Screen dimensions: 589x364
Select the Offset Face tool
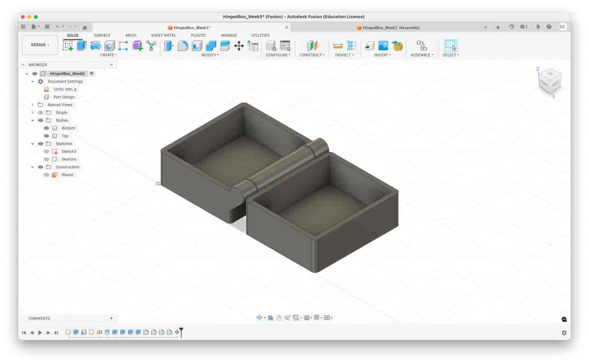point(225,45)
